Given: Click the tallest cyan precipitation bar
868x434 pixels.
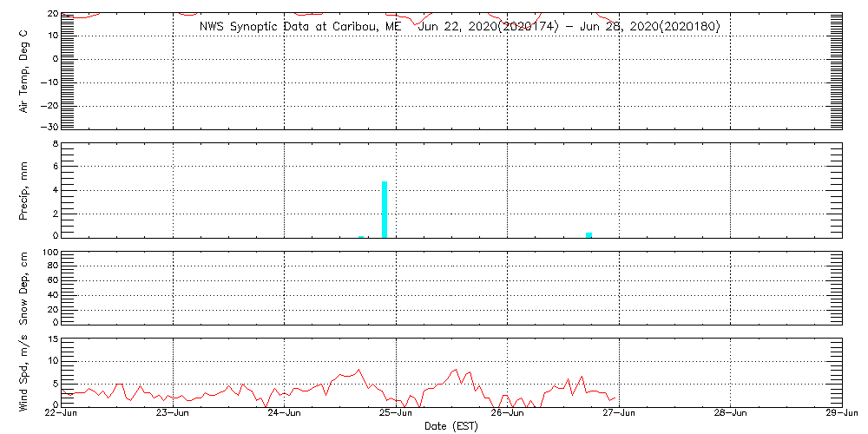Looking at the screenshot, I should 384,209.
